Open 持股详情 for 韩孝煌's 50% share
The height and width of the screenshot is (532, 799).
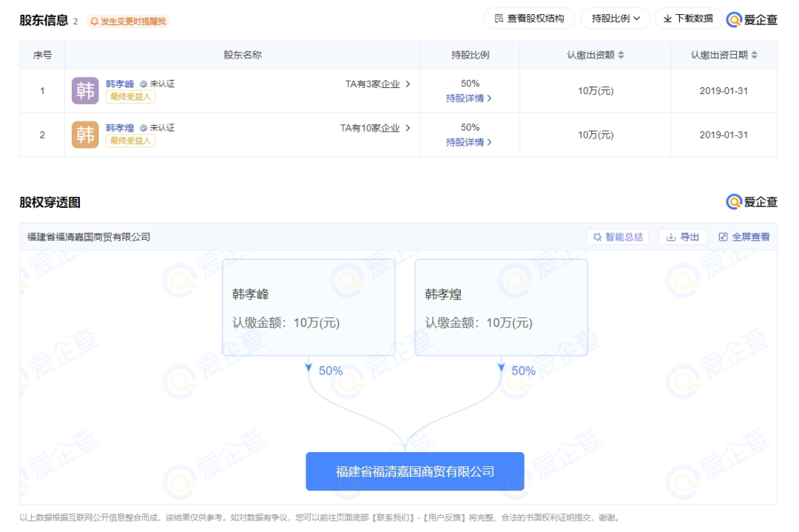469,142
